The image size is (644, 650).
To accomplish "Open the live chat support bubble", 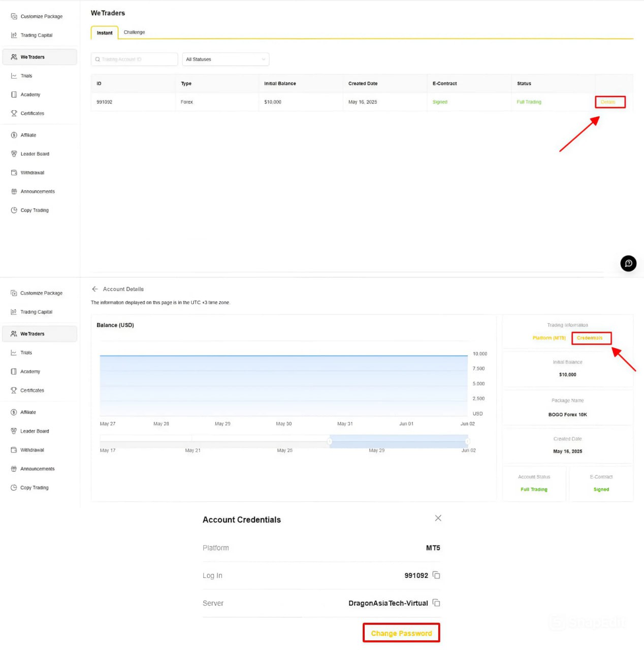I will [628, 263].
